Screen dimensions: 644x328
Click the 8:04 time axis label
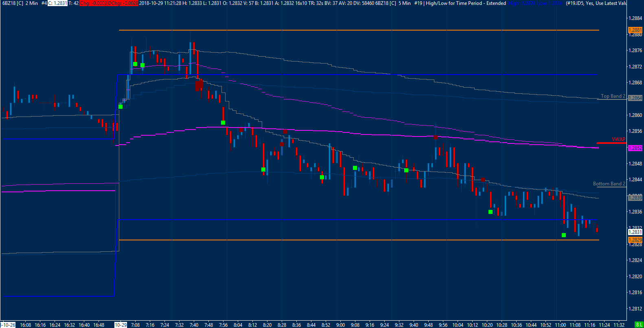pyautogui.click(x=238, y=325)
